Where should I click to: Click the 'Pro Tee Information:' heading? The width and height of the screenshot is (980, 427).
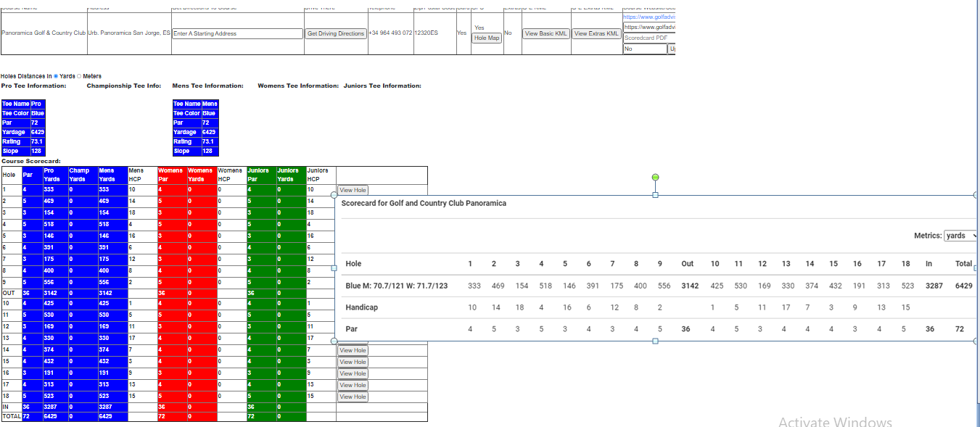(x=33, y=86)
